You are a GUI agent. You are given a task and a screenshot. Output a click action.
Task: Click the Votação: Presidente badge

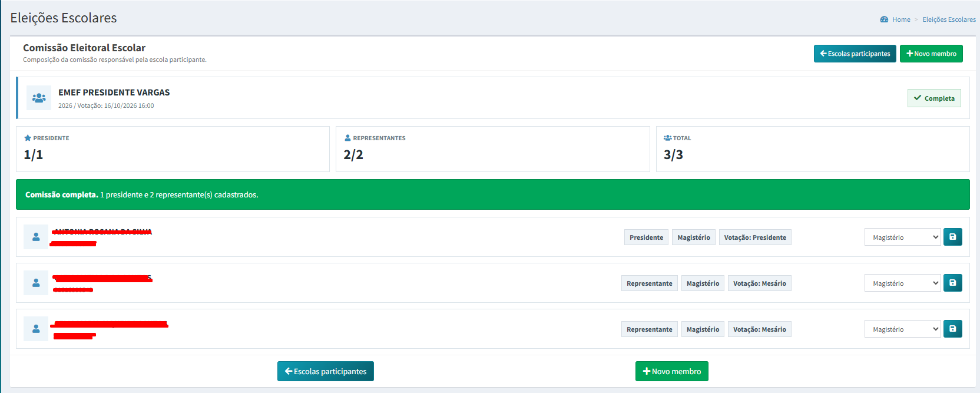coord(755,237)
